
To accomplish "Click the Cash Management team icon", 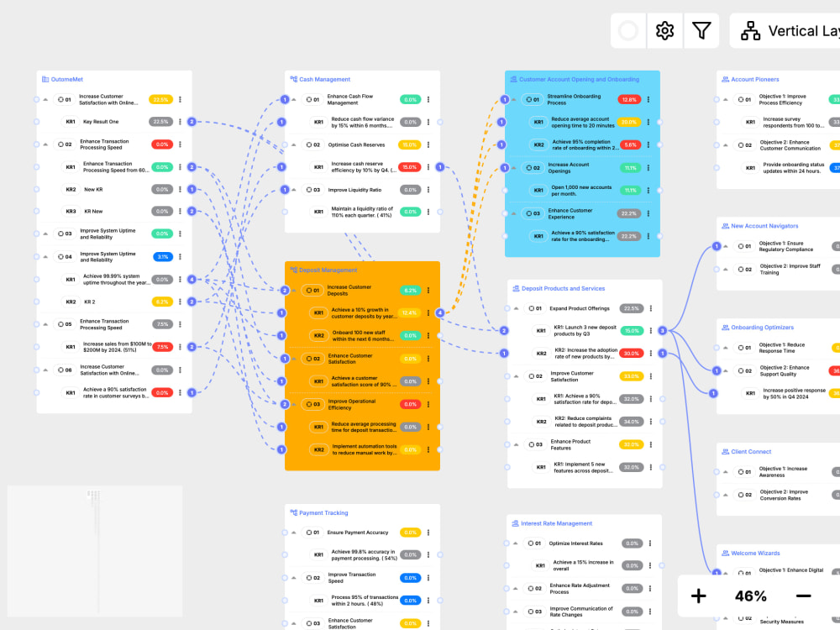I will (x=293, y=79).
